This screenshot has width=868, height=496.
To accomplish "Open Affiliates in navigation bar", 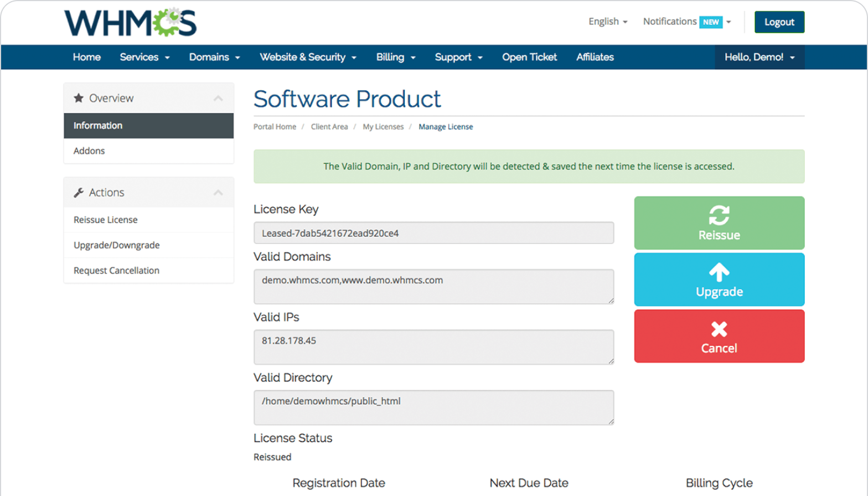I will tap(595, 57).
